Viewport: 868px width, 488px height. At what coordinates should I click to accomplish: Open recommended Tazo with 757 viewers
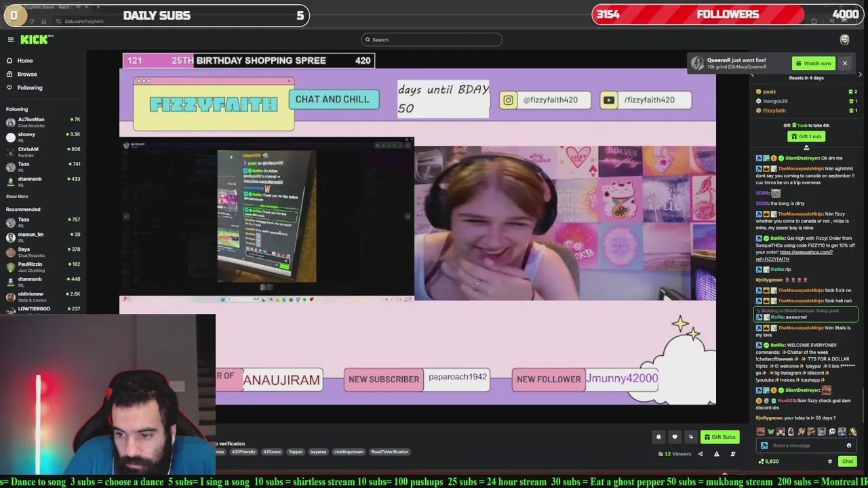[43, 222]
